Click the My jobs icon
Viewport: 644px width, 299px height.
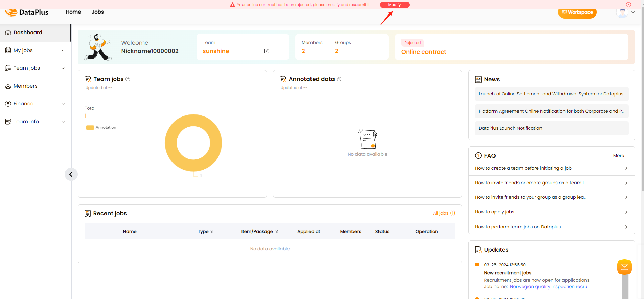coord(8,50)
